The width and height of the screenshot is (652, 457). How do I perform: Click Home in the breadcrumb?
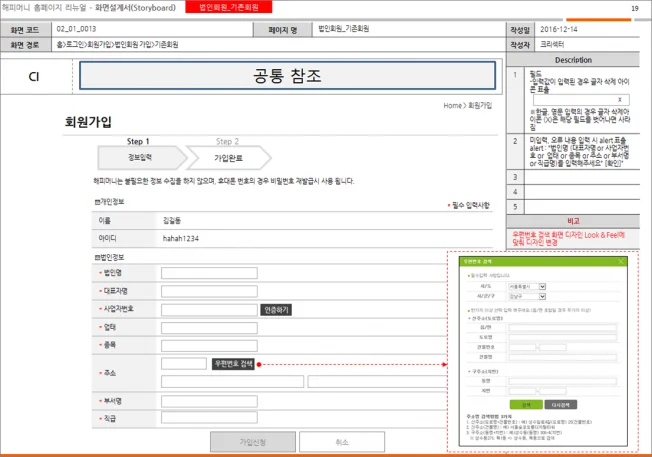click(452, 106)
